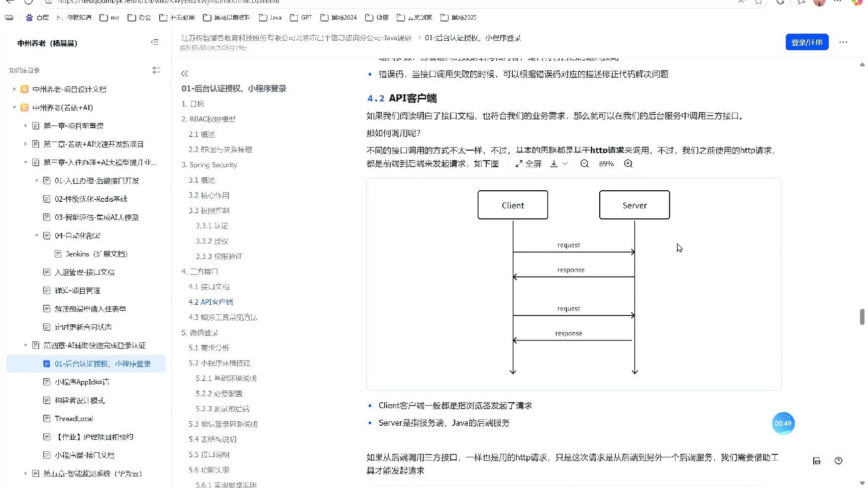Click the page vertical scrollbar thumb
The image size is (868, 488).
pyautogui.click(x=862, y=317)
